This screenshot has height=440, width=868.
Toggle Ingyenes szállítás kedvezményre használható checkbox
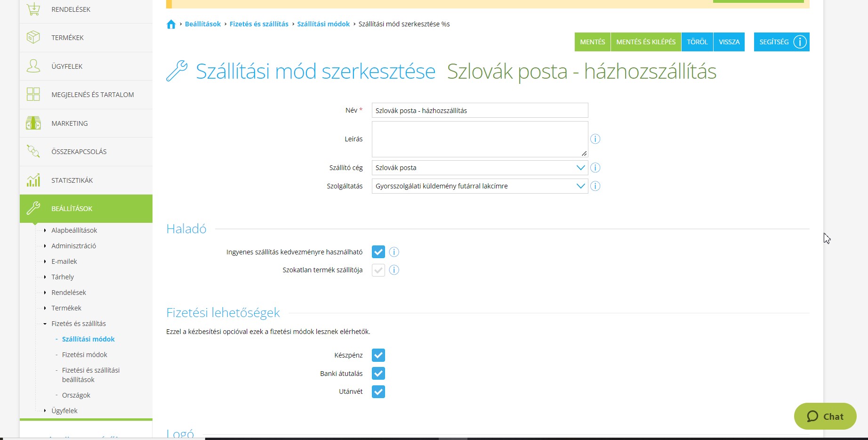[378, 252]
